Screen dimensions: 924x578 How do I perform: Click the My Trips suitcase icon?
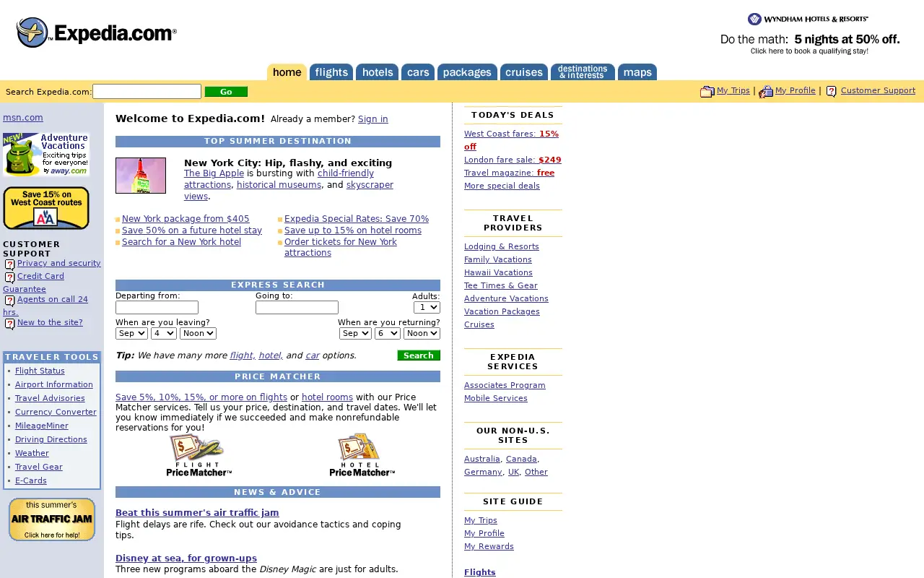707,91
